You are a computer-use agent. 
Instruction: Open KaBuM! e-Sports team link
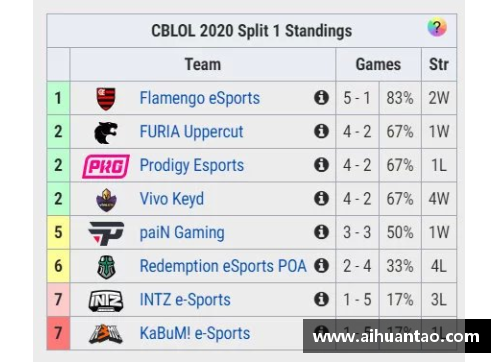click(195, 333)
